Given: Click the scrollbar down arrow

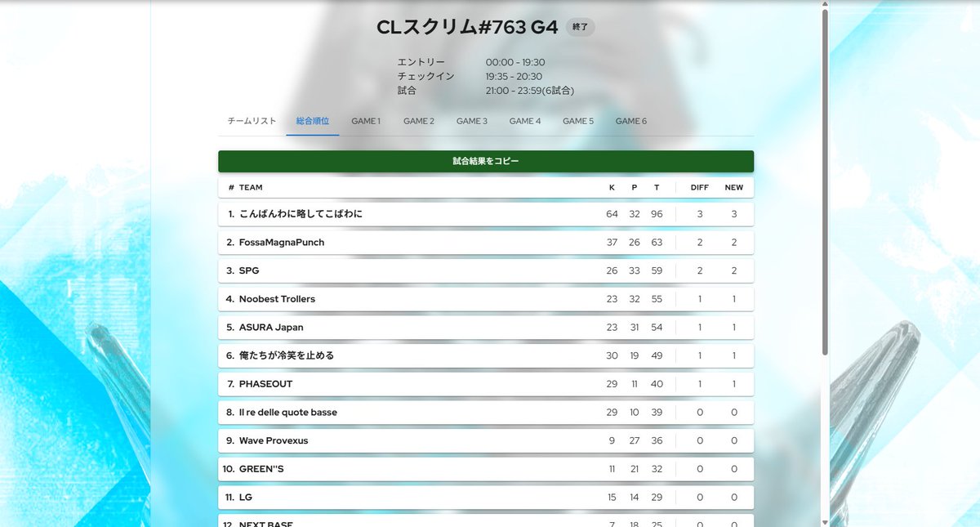Looking at the screenshot, I should (825, 522).
